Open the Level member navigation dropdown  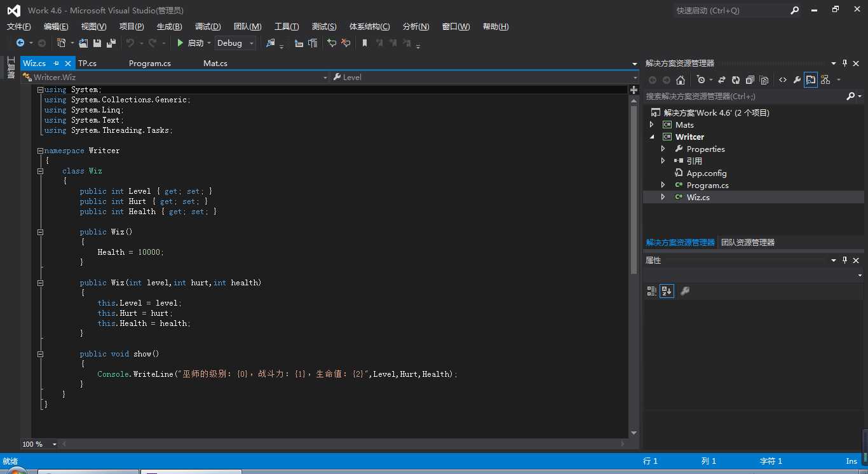point(485,77)
